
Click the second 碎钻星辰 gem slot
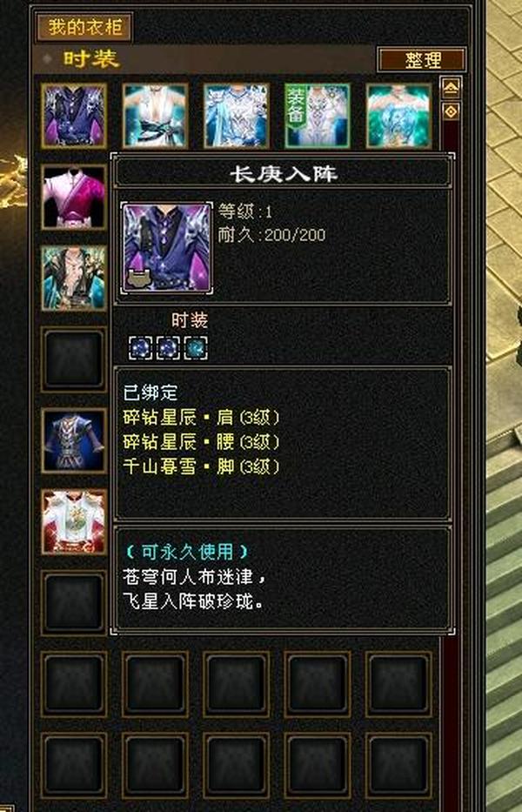168,348
